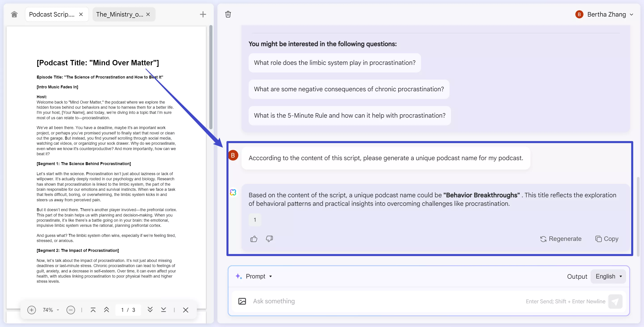Click the thumbs down icon on response
This screenshot has height=327, width=644.
[x=269, y=238]
